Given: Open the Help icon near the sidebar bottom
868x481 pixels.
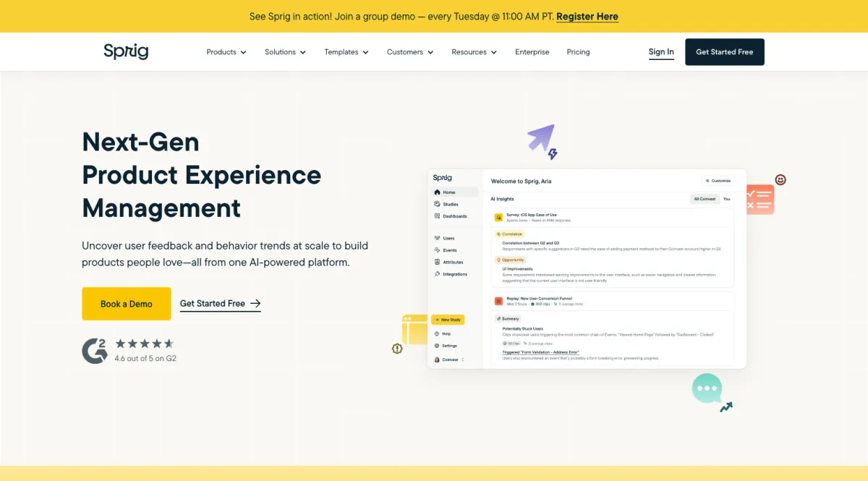Looking at the screenshot, I should (436, 333).
